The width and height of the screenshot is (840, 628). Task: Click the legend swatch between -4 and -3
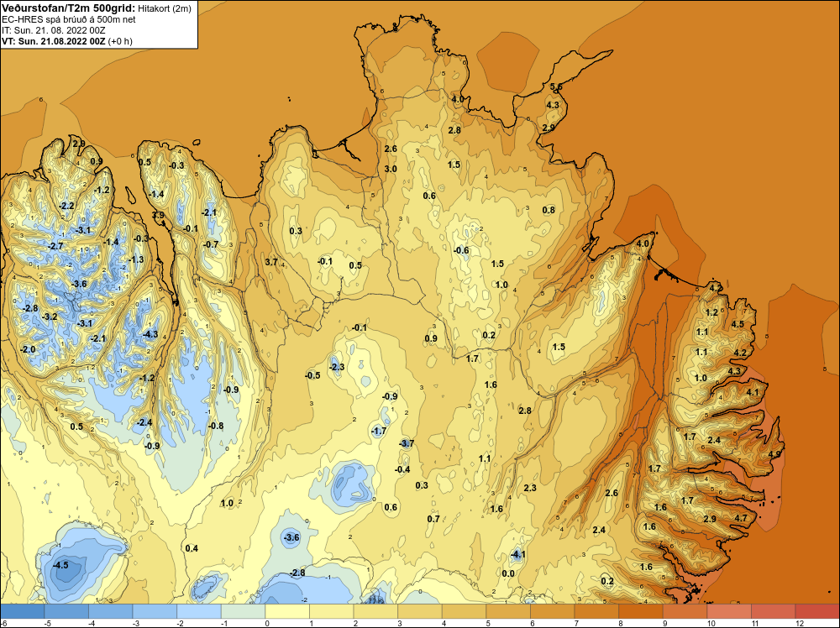click(111, 611)
